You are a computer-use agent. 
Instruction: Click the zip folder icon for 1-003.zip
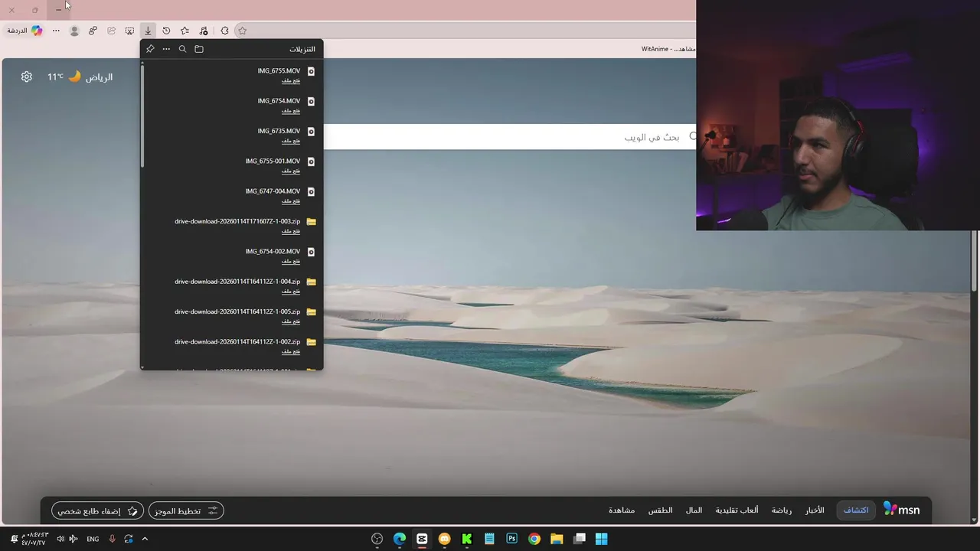coord(311,222)
